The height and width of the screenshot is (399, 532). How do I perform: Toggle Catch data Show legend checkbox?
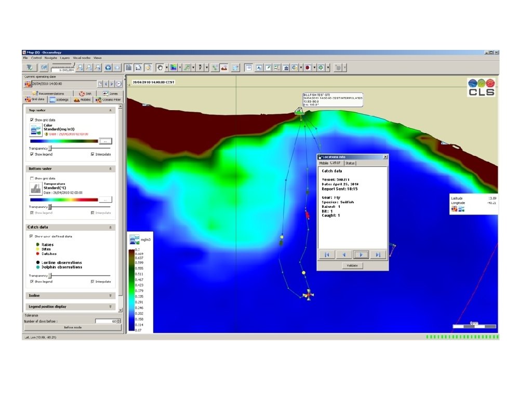(x=32, y=282)
